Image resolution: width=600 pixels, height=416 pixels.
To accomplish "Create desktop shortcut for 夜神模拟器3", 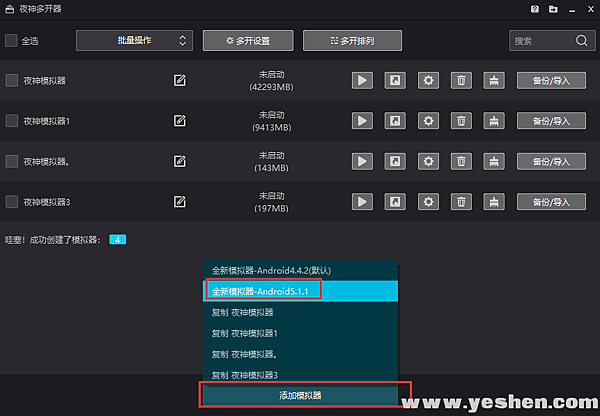I will [395, 202].
